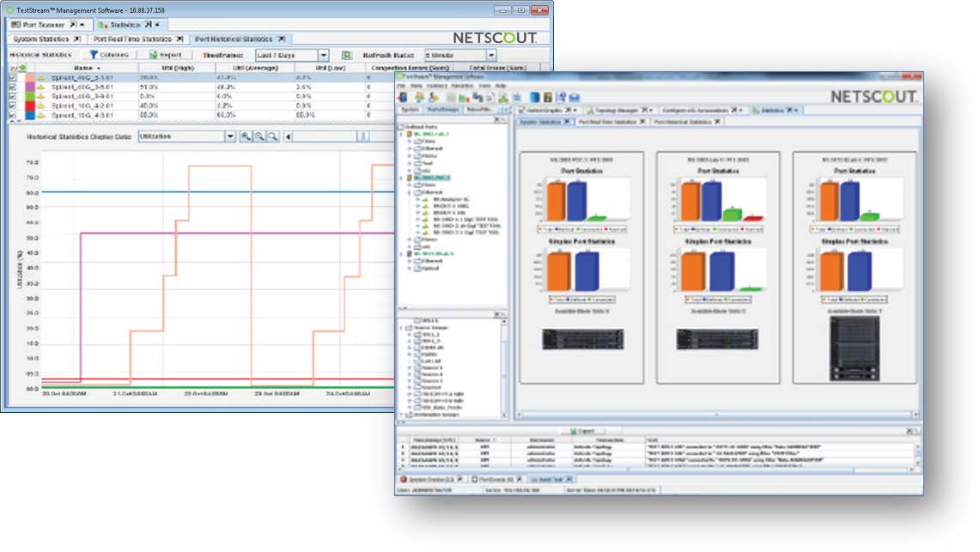Select the Audit Trail tab at the bottom

pyautogui.click(x=551, y=480)
